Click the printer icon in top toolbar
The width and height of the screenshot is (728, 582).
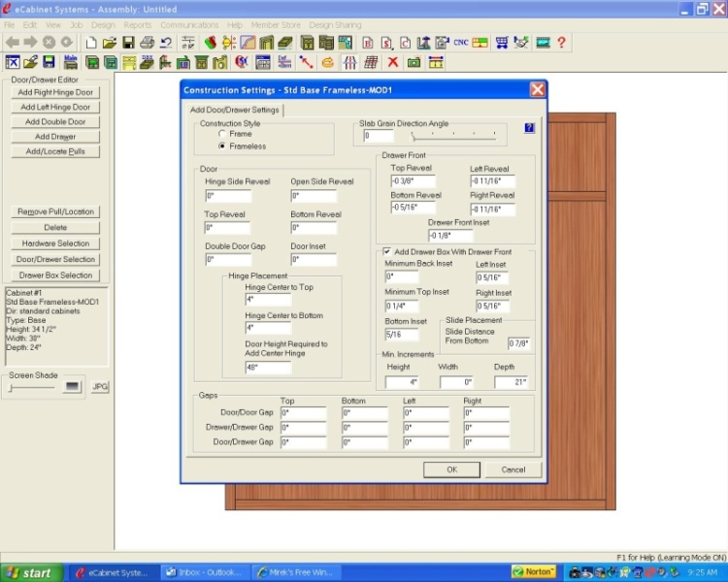pyautogui.click(x=147, y=43)
